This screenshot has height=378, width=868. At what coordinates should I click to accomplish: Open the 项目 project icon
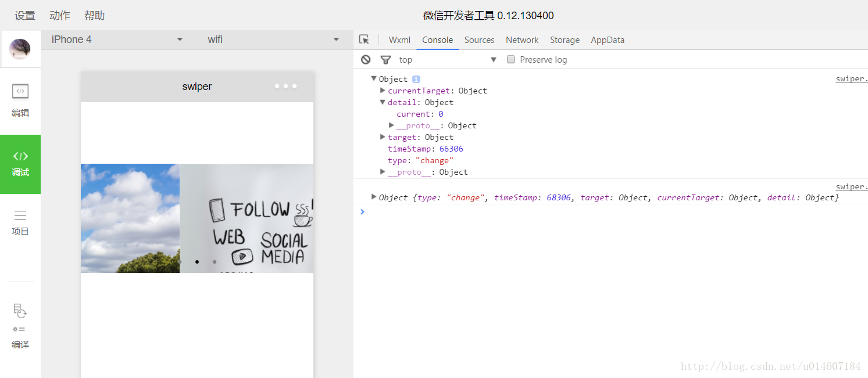point(20,215)
